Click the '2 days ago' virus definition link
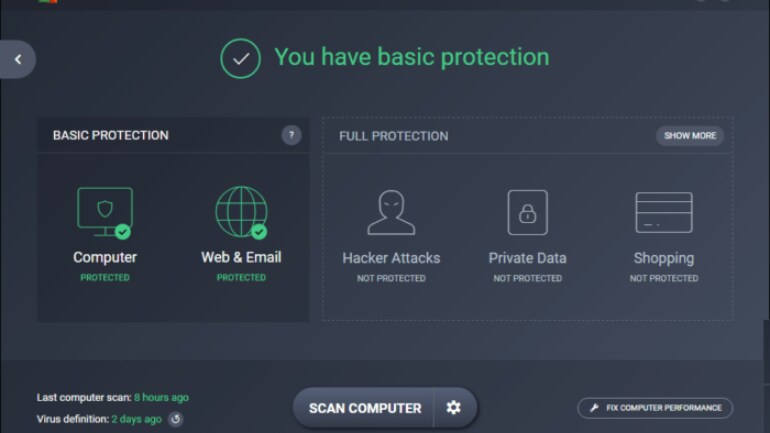This screenshot has width=770, height=433. pos(137,419)
